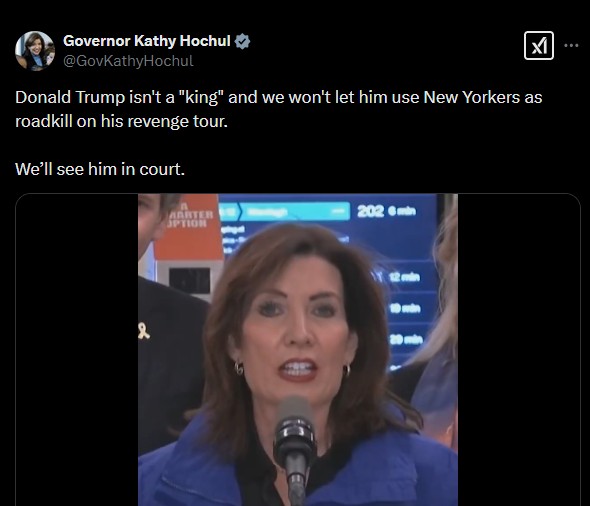
Task: Open the three-dot more options menu
Action: (x=571, y=46)
